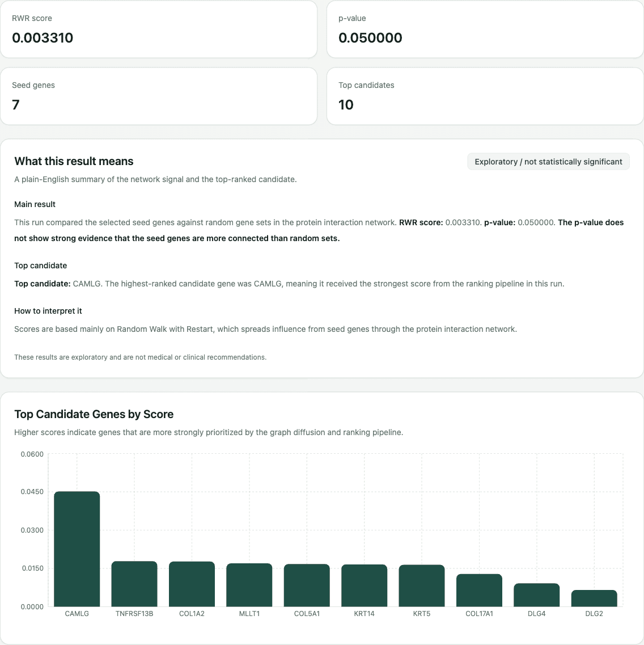Click the CAMLG x-axis label
The width and height of the screenshot is (644, 645).
click(x=77, y=614)
